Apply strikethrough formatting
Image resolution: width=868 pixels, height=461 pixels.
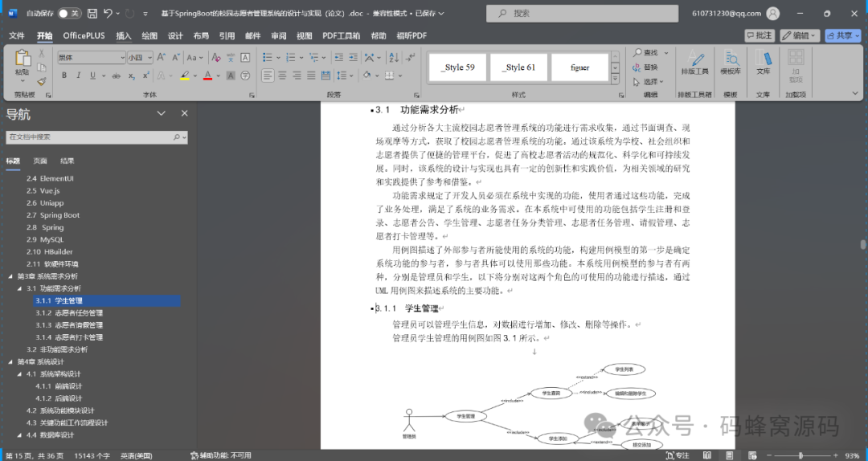[117, 75]
